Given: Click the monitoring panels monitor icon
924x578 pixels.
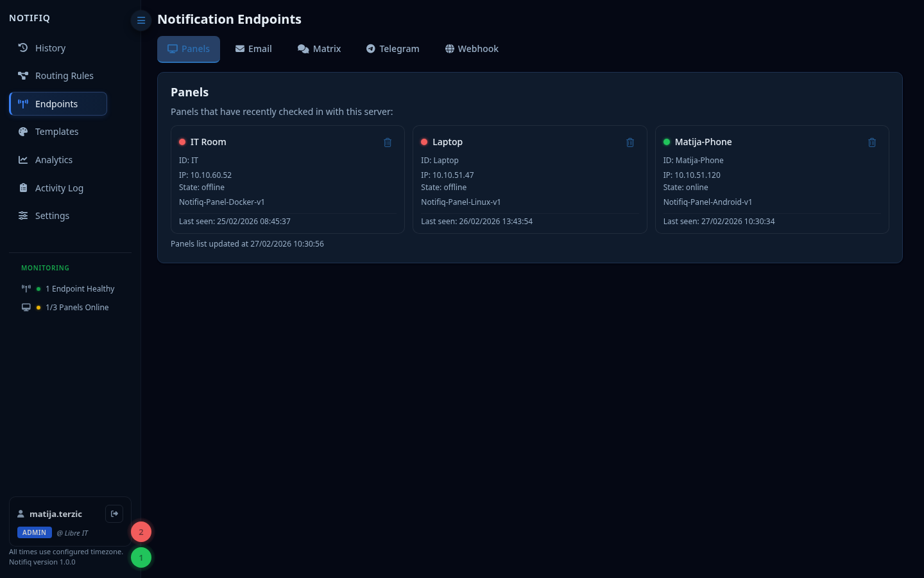Looking at the screenshot, I should [x=26, y=307].
